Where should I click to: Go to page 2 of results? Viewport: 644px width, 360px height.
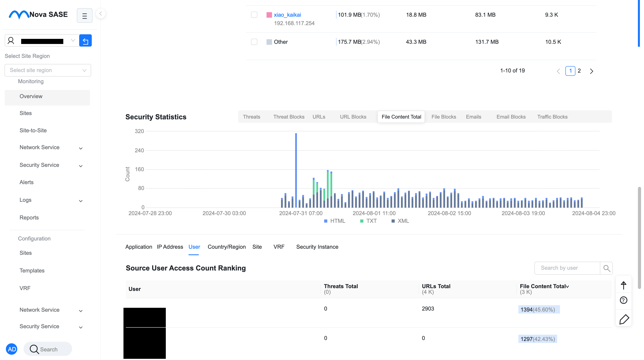tap(579, 71)
